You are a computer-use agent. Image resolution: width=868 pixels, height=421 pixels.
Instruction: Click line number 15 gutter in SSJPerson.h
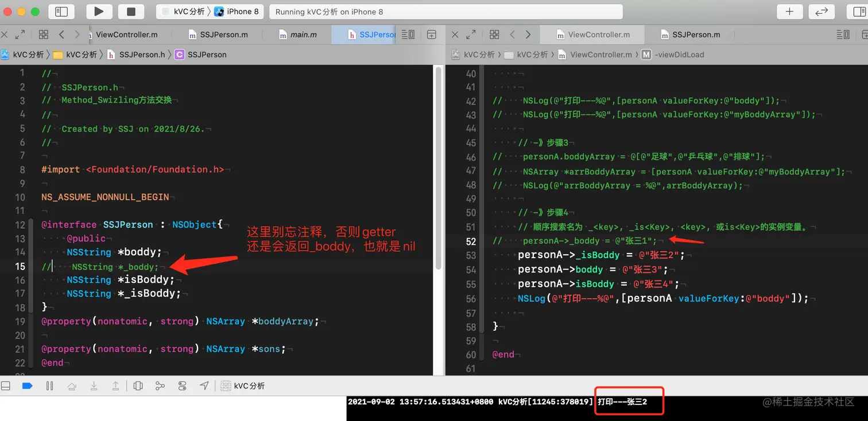point(20,266)
